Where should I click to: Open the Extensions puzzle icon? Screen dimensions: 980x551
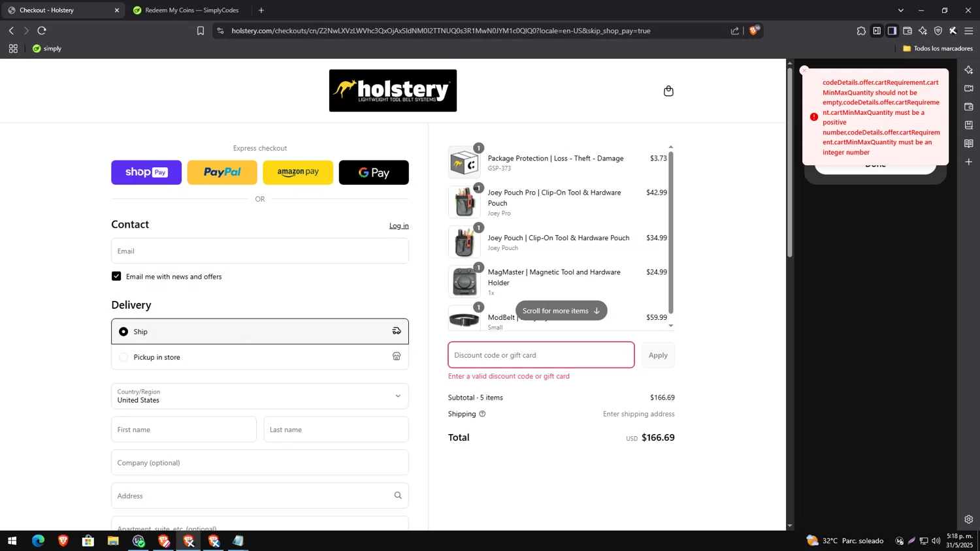[861, 31]
